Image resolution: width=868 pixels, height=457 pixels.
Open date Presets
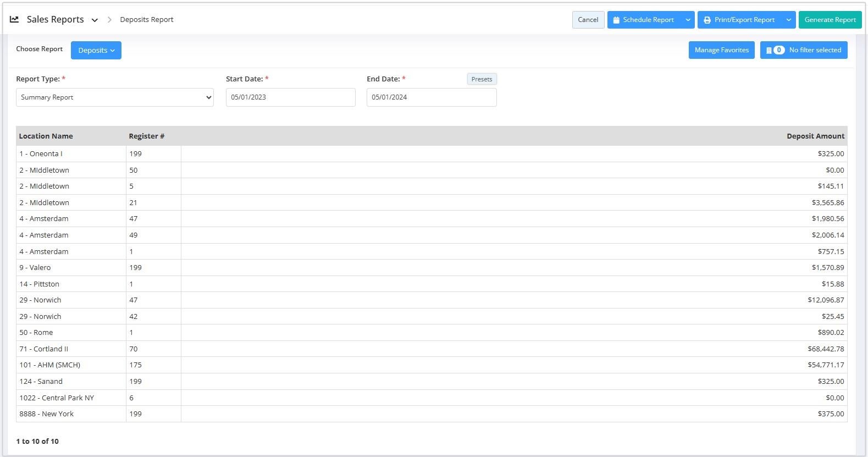point(482,79)
